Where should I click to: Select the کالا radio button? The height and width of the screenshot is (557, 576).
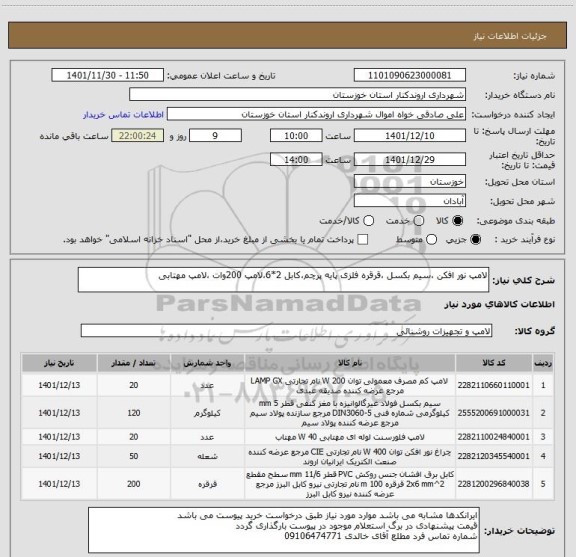pyautogui.click(x=458, y=221)
